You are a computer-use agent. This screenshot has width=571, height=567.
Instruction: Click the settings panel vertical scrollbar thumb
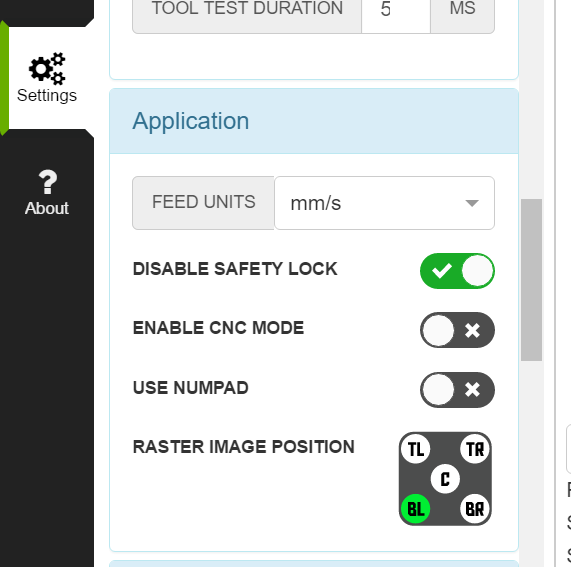click(531, 280)
